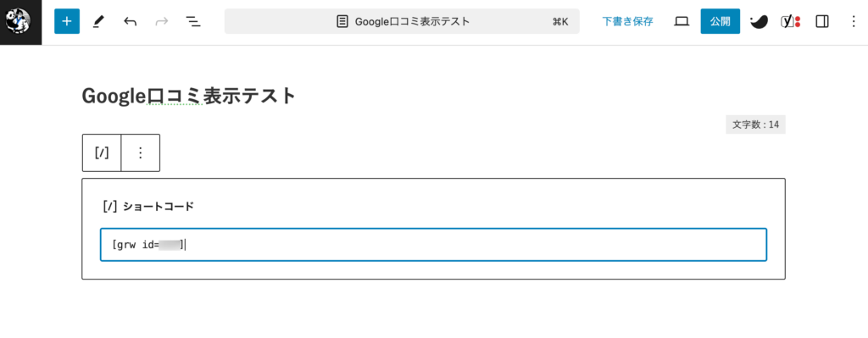Focus the shortcode text field with grw id

433,245
